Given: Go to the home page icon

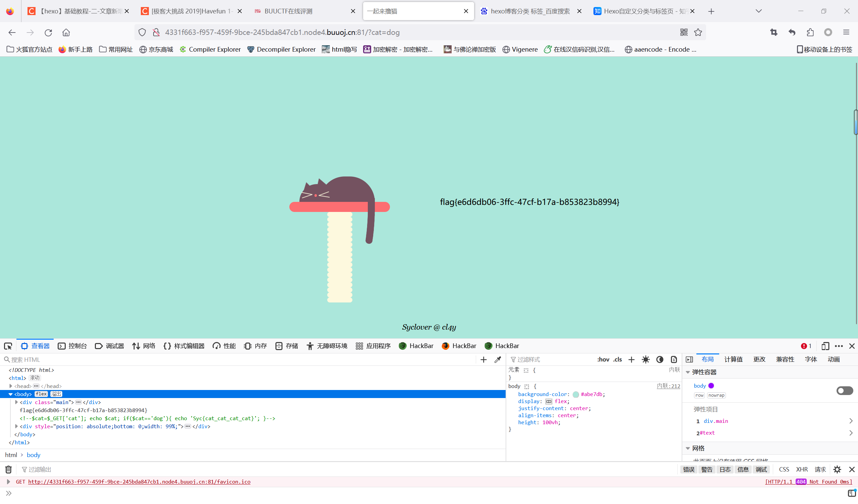Looking at the screenshot, I should [x=66, y=32].
